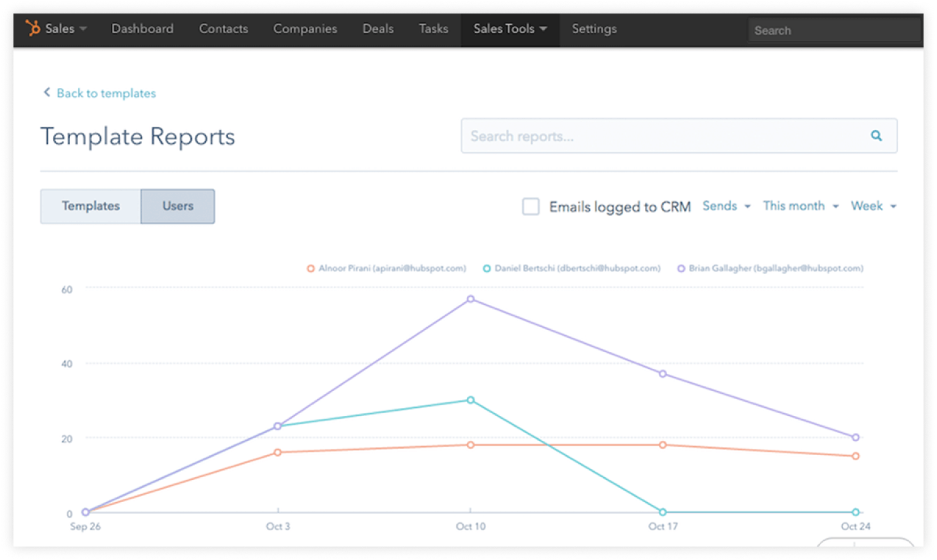Screen dimensions: 937x560
Task: Click Brian Gallagher's peak data point on Oct 10
Action: 471,299
